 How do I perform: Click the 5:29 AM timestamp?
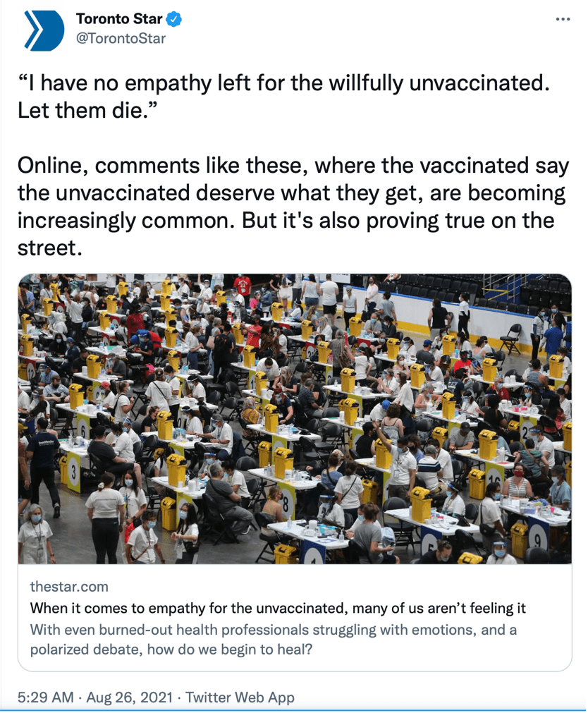(x=45, y=697)
